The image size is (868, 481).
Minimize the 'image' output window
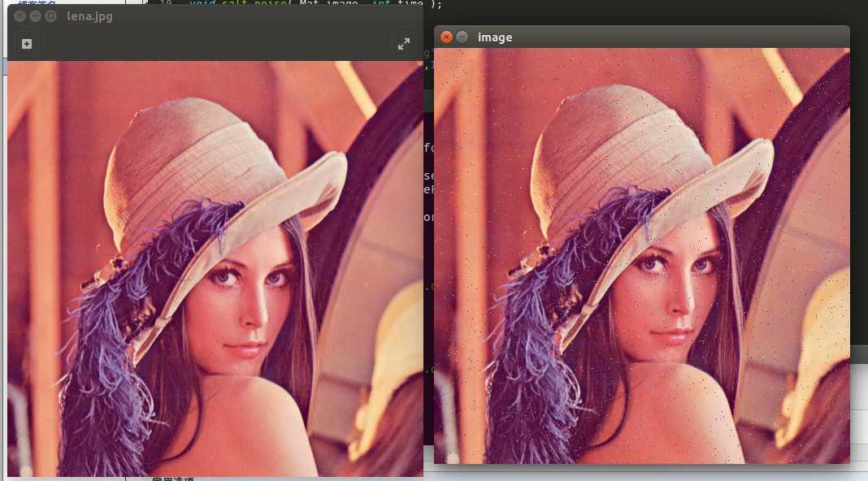[462, 37]
